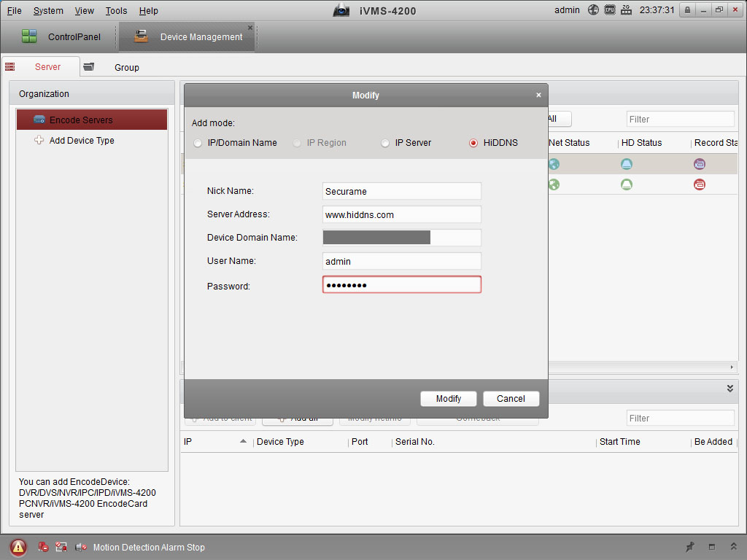Viewport: 747px width, 560px height.
Task: Open the System menu
Action: point(48,10)
